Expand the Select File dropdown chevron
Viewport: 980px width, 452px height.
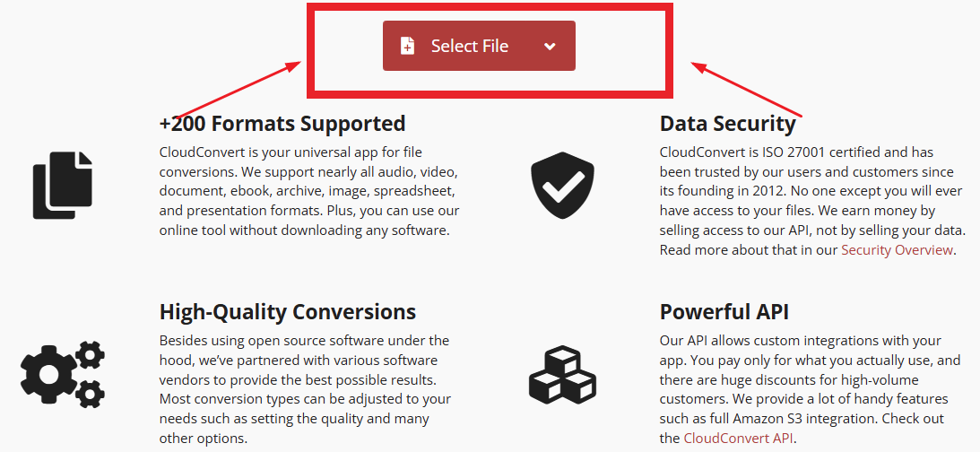click(550, 47)
